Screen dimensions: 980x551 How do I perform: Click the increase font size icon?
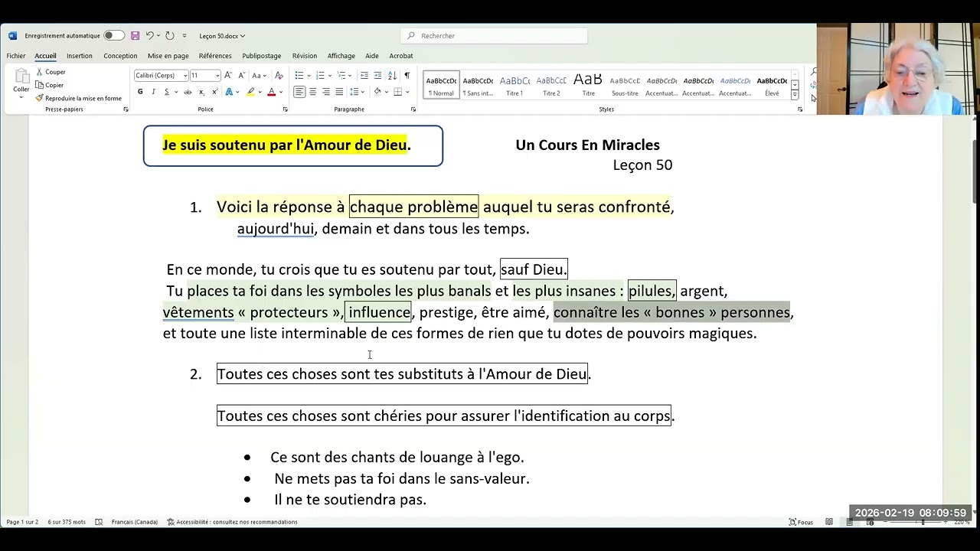[228, 75]
